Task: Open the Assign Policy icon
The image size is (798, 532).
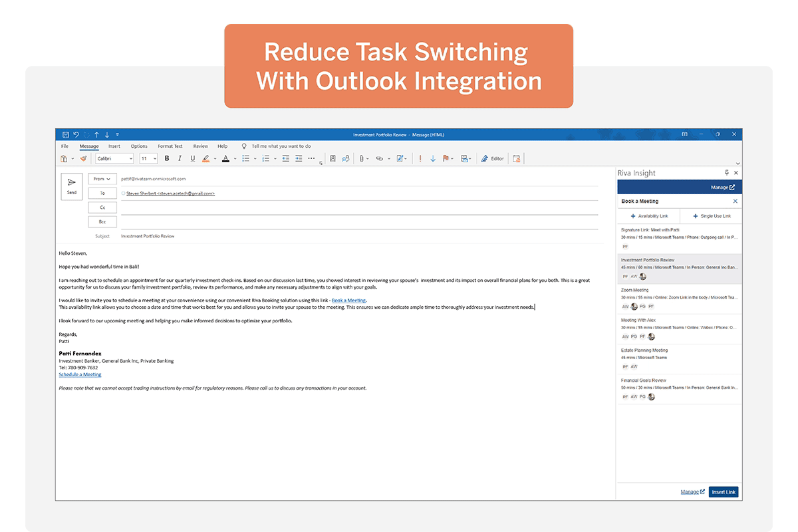Action: click(464, 158)
